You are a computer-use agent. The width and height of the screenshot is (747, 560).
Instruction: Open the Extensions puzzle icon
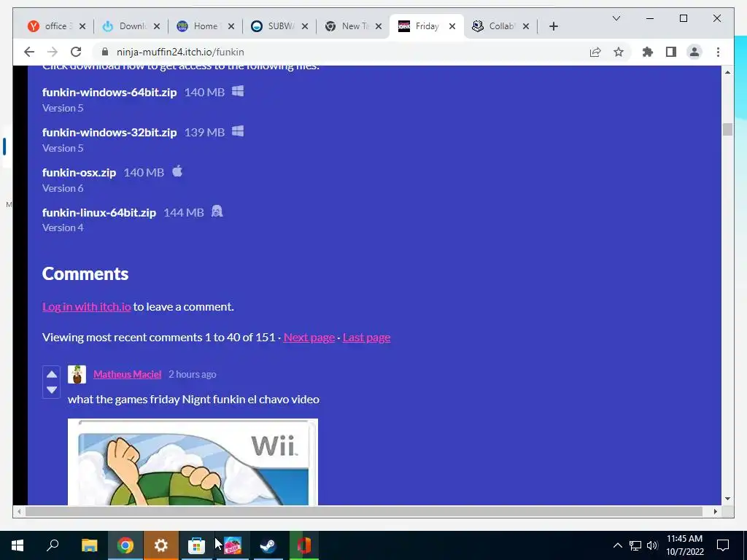[x=648, y=52]
